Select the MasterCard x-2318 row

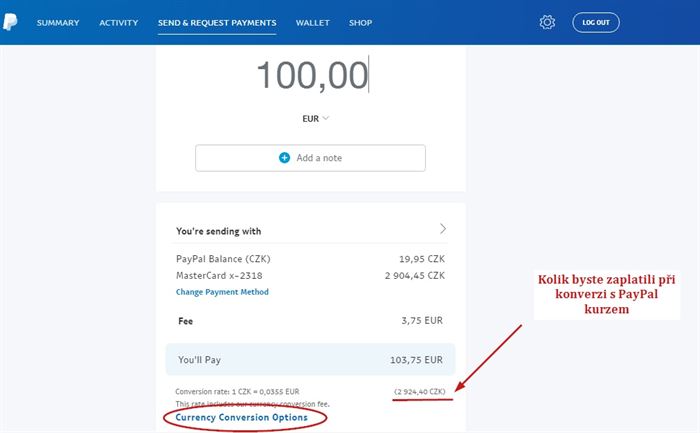click(x=310, y=276)
